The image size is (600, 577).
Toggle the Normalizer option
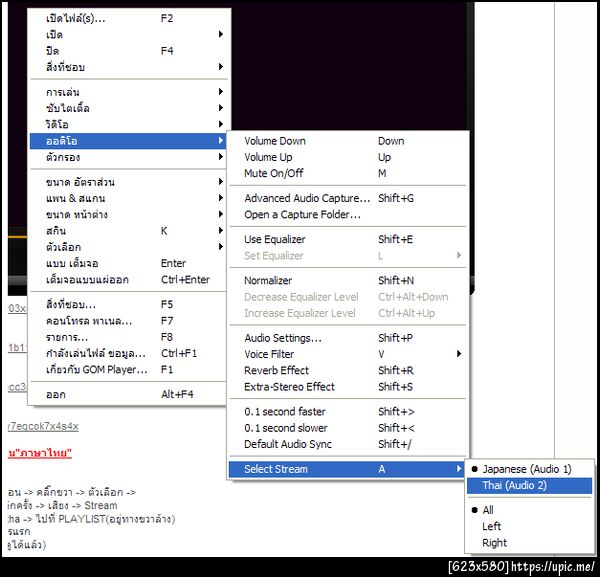[347, 280]
